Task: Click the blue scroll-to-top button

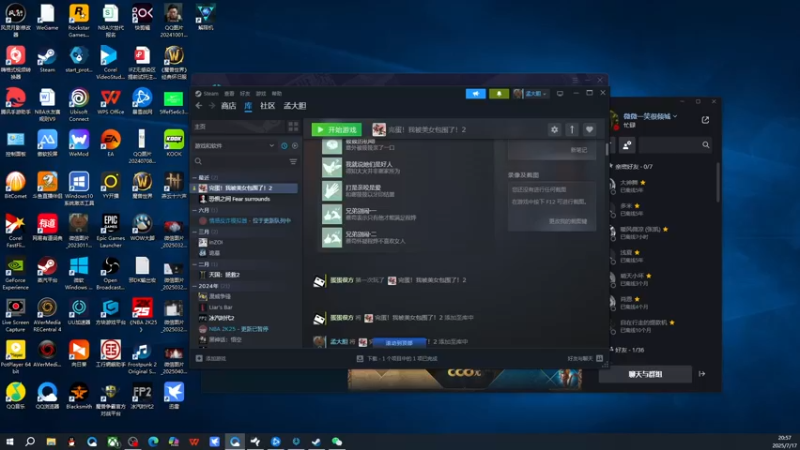Action: [x=399, y=342]
